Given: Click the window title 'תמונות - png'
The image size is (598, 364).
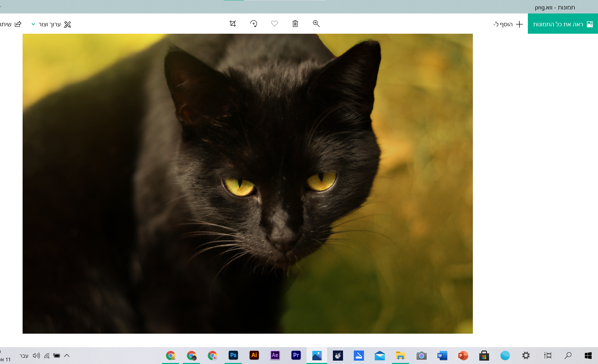Looking at the screenshot, I should tap(555, 7).
